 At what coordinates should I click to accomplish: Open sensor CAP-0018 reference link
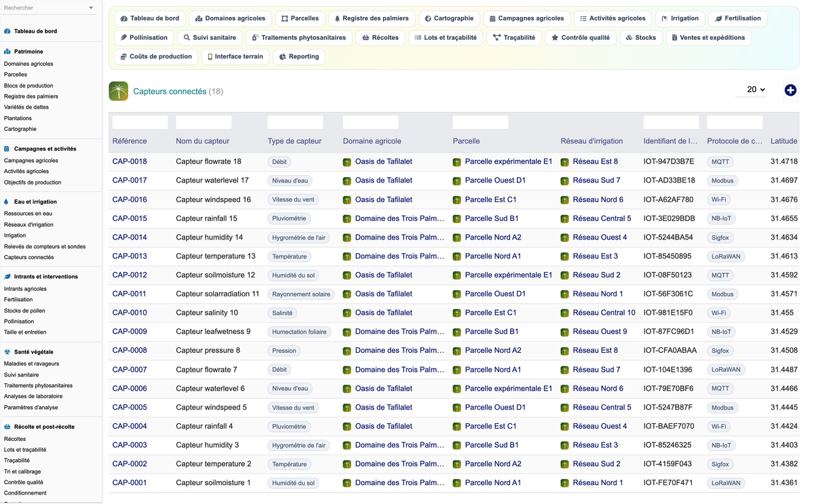(x=130, y=161)
